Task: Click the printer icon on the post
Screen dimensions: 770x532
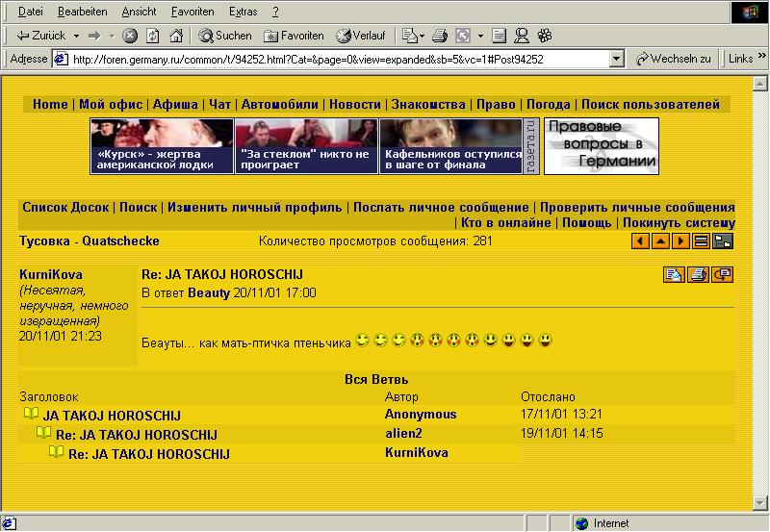Action: pos(697,275)
